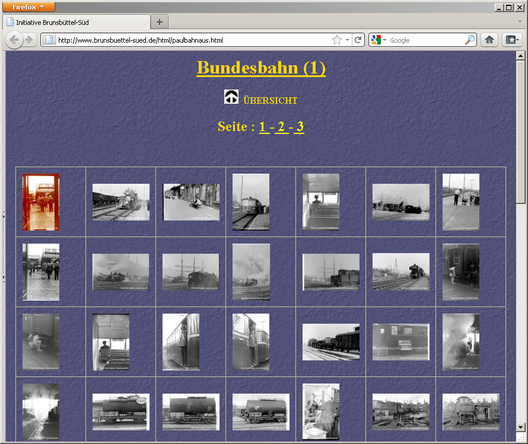528x444 pixels.
Task: Open the red-tinted platform photo thumbnail
Action: [41, 202]
